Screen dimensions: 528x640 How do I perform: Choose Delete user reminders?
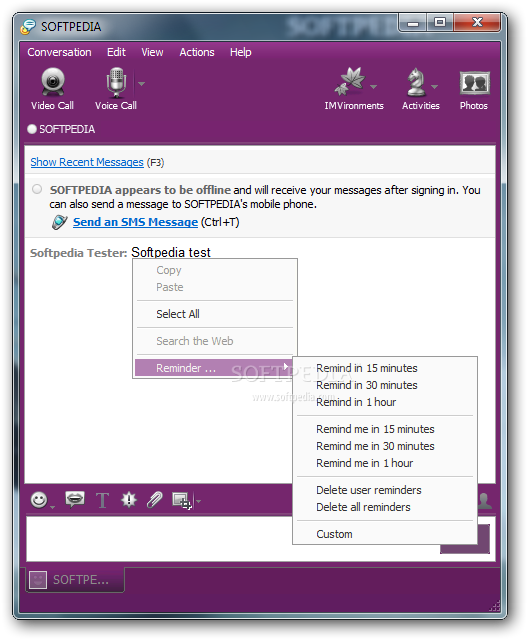click(385, 490)
